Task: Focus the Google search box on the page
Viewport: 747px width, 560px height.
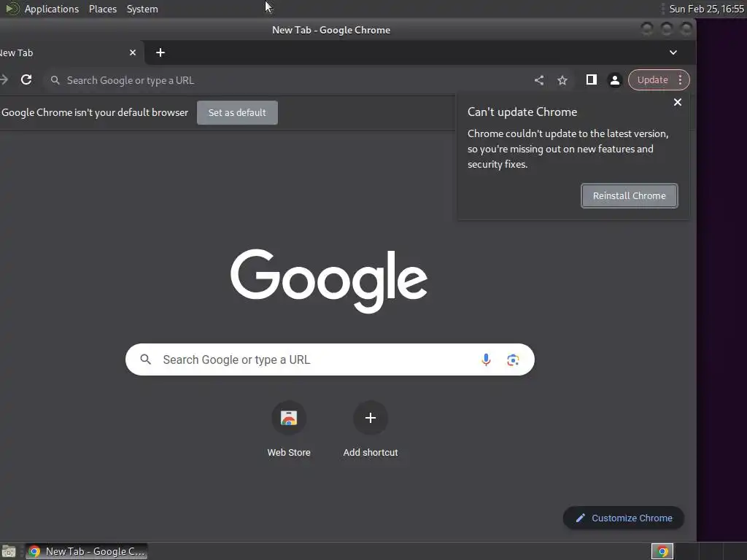Action: click(330, 359)
